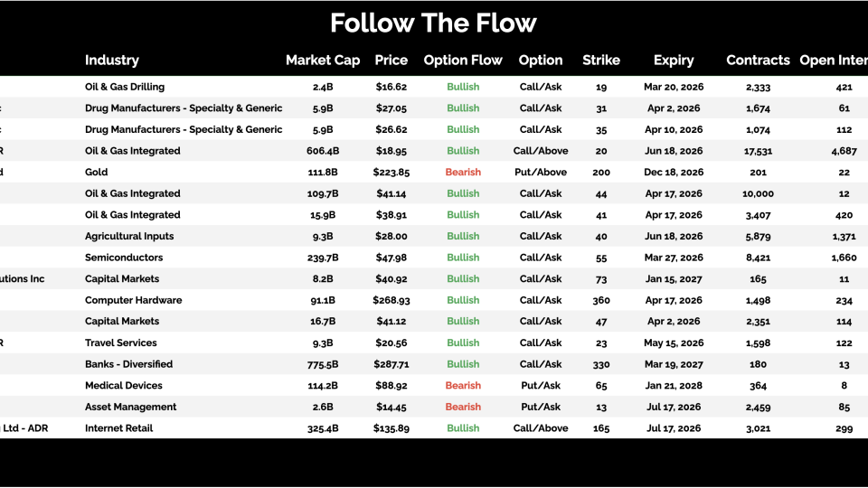Viewport: 868px width, 488px height.
Task: Select the Expiry column header
Action: (x=674, y=61)
